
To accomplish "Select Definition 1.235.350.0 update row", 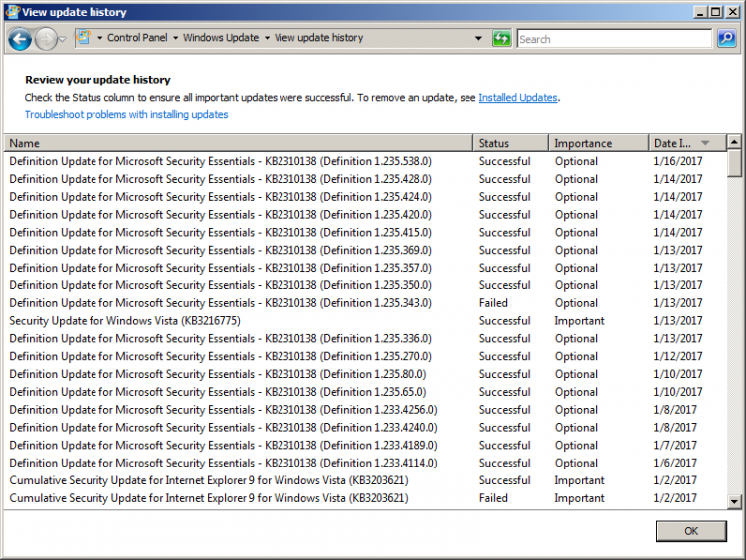I will click(365, 285).
